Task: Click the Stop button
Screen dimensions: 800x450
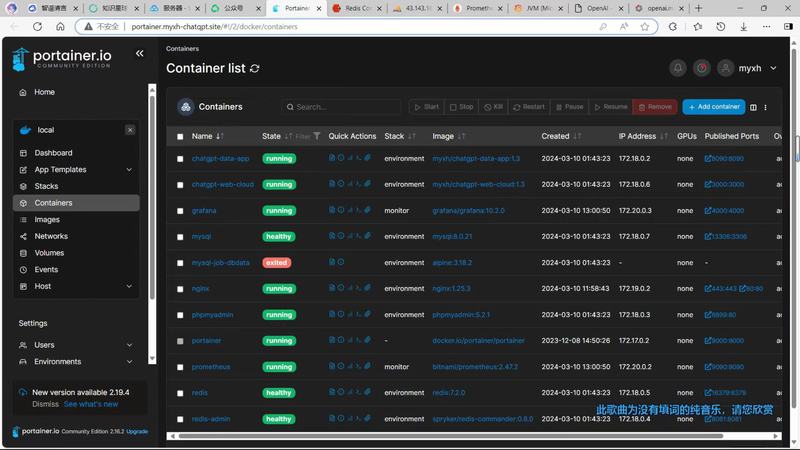Action: point(461,107)
